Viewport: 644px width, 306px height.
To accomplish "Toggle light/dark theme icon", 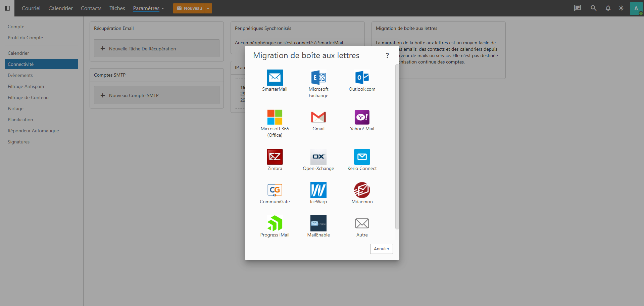I will coord(621,8).
